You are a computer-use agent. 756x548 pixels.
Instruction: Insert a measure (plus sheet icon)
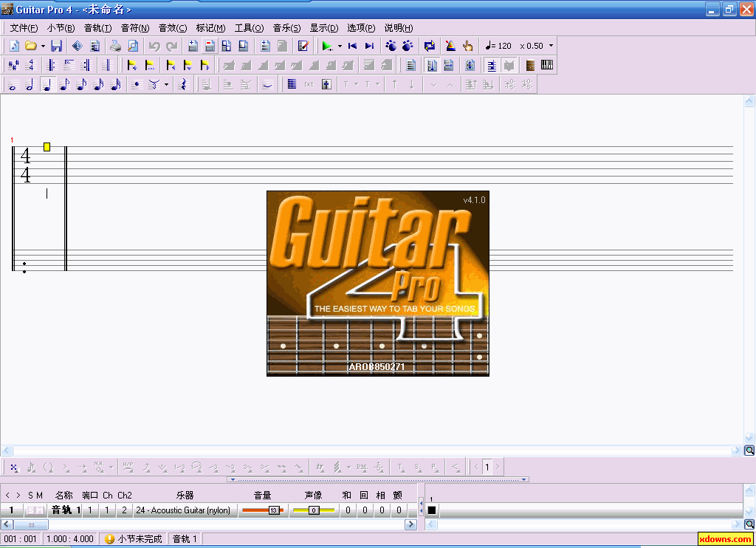pos(193,46)
